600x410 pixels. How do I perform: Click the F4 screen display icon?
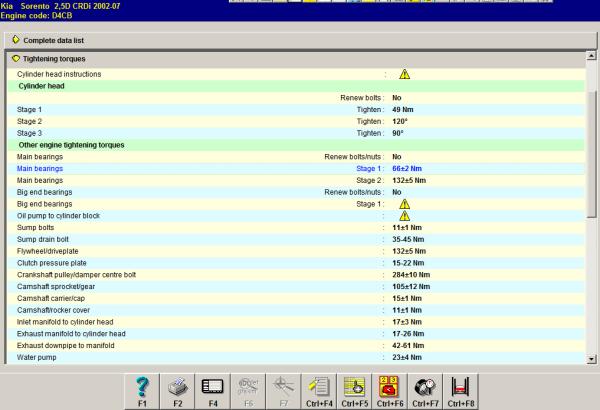213,391
